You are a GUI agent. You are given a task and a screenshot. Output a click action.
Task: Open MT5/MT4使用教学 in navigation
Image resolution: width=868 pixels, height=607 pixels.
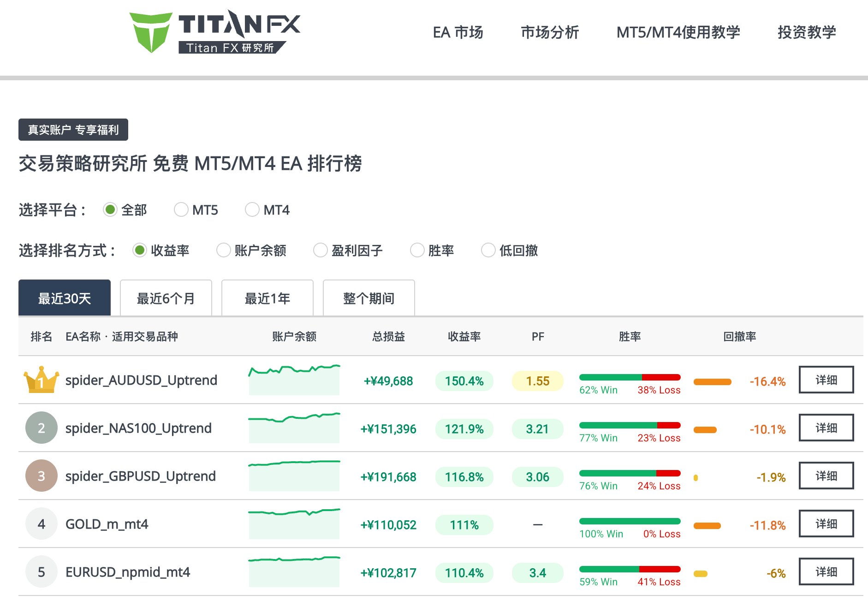678,32
